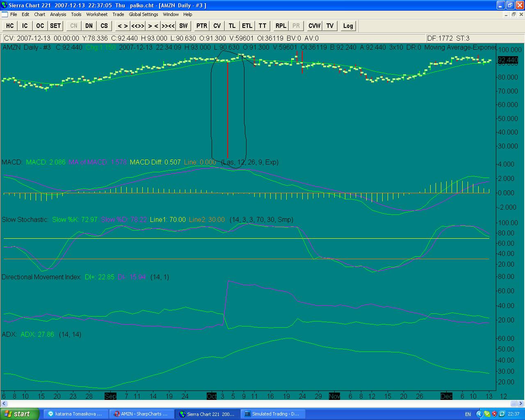Select the PTR pointer tool

pos(202,26)
